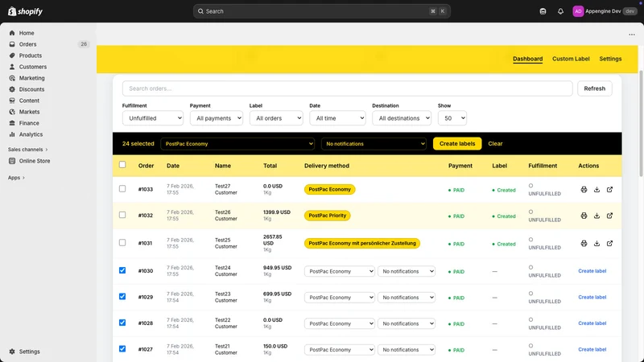Expand the Apps section
Viewport: 644px width, 362px height.
(x=16, y=178)
